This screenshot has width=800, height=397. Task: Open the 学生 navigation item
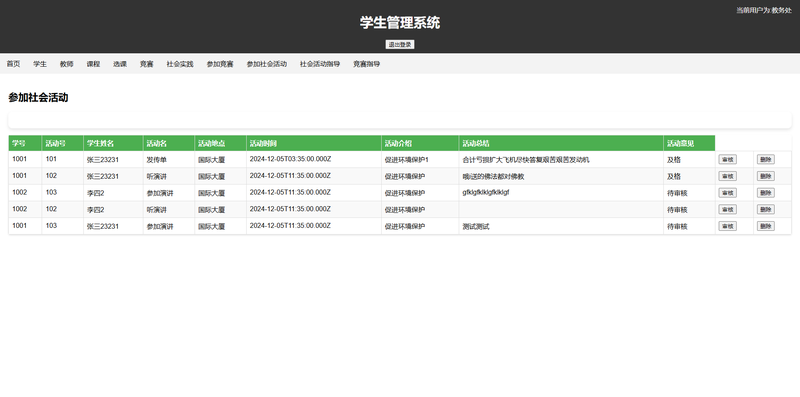40,64
